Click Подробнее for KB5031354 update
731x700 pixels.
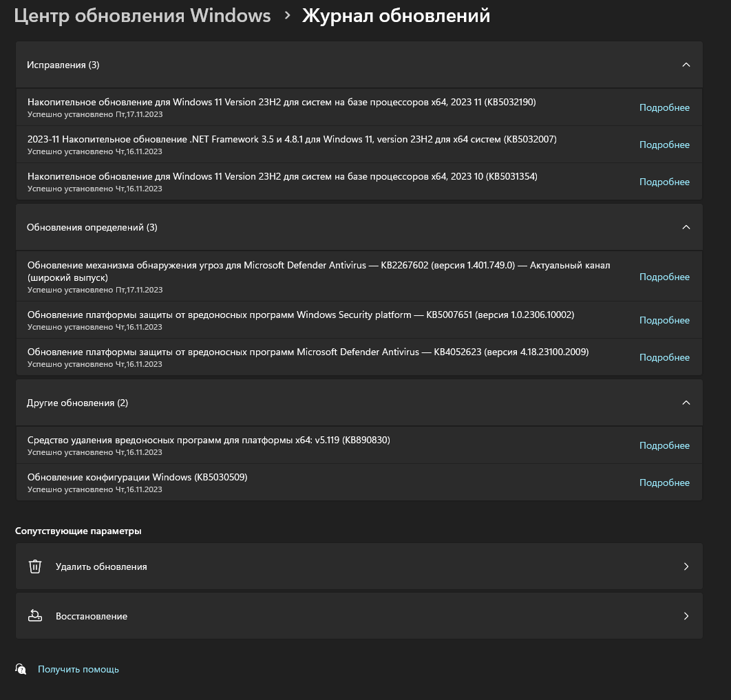click(664, 182)
